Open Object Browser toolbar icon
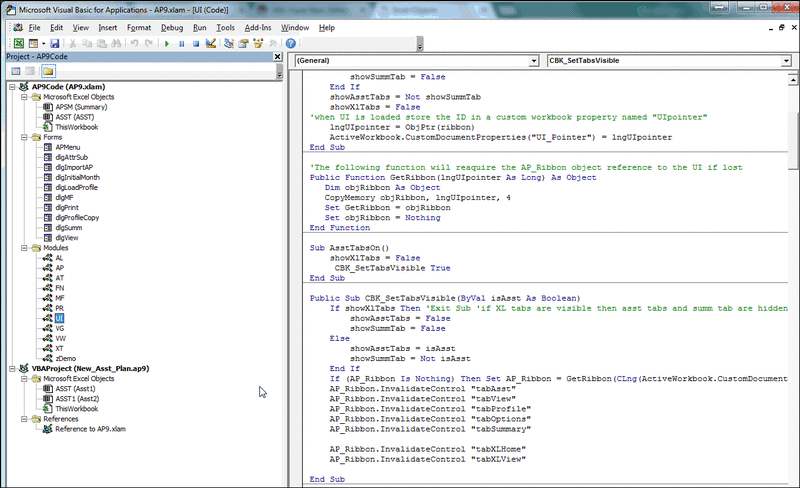This screenshot has height=488, width=800. tap(258, 43)
